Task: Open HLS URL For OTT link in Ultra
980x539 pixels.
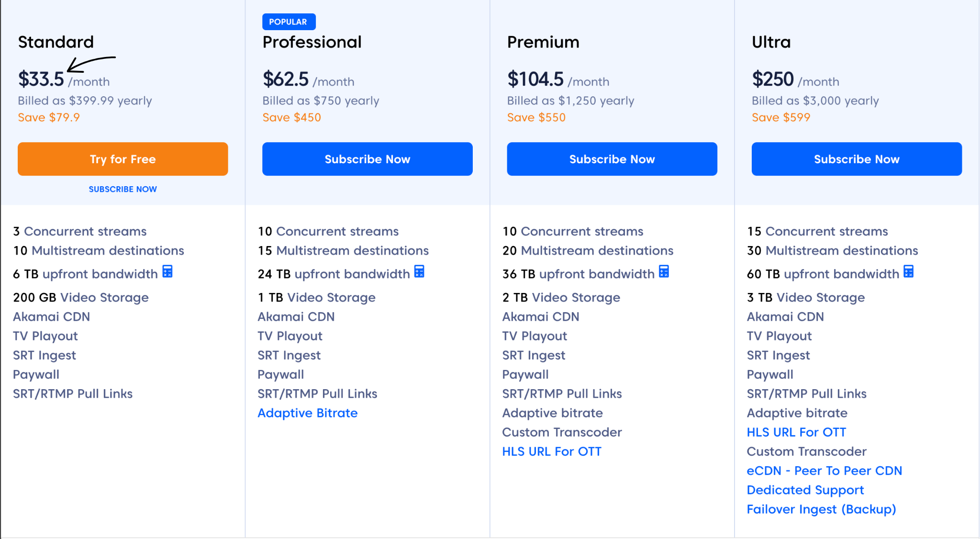Action: click(796, 432)
